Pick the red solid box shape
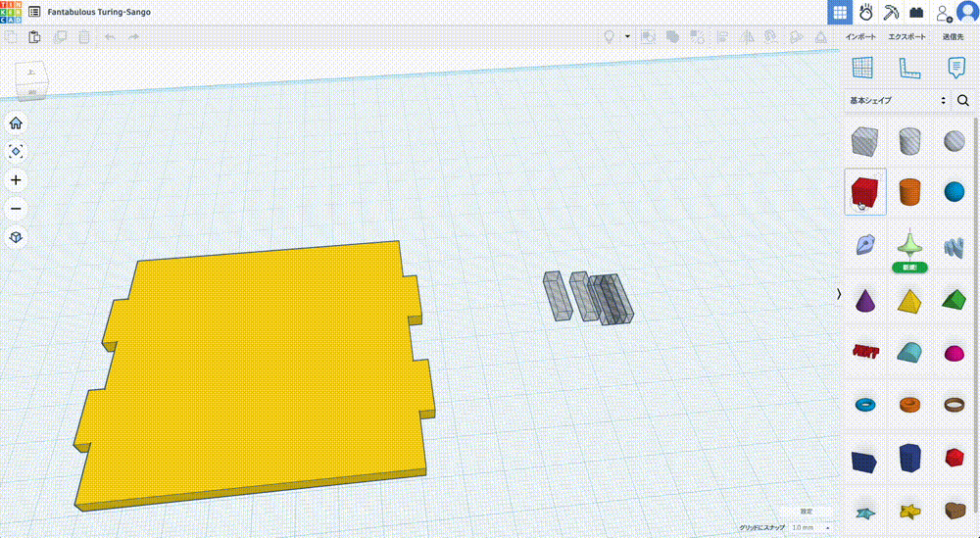The image size is (980, 538). coord(864,191)
